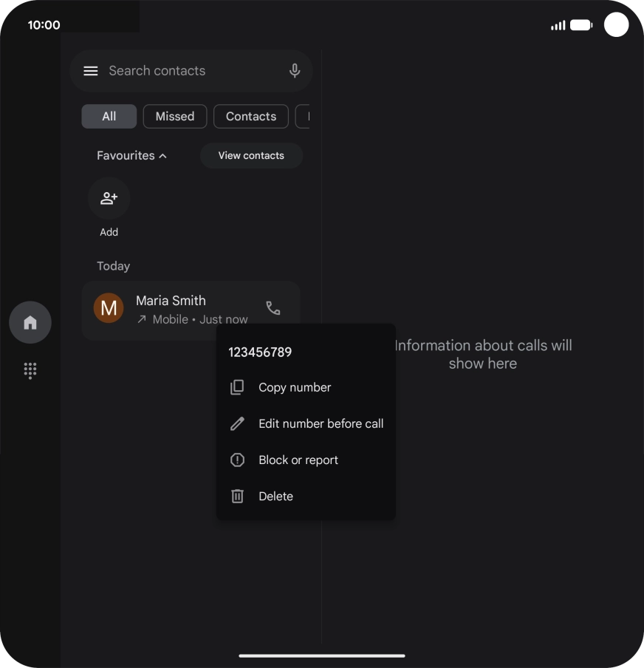This screenshot has height=668, width=644.
Task: Select the Contacts filter chip
Action: pyautogui.click(x=251, y=116)
